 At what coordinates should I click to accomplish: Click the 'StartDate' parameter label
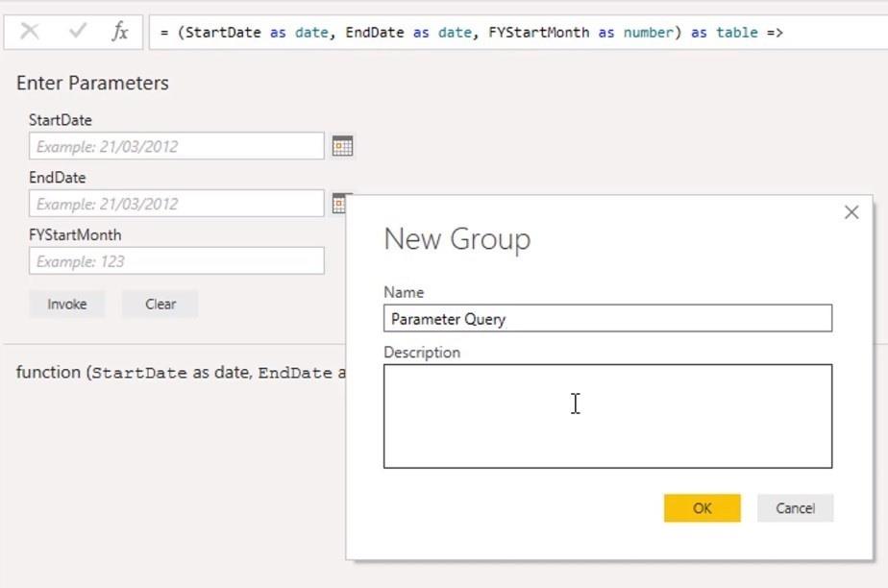click(x=60, y=120)
